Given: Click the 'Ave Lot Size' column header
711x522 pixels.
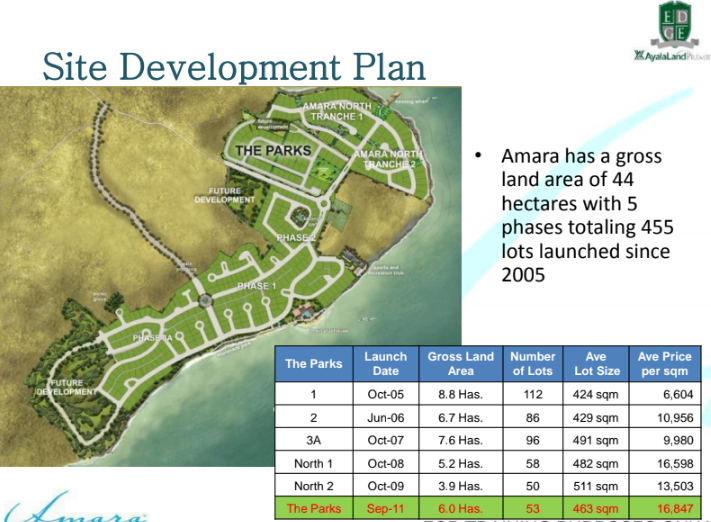Looking at the screenshot, I should 596,364.
